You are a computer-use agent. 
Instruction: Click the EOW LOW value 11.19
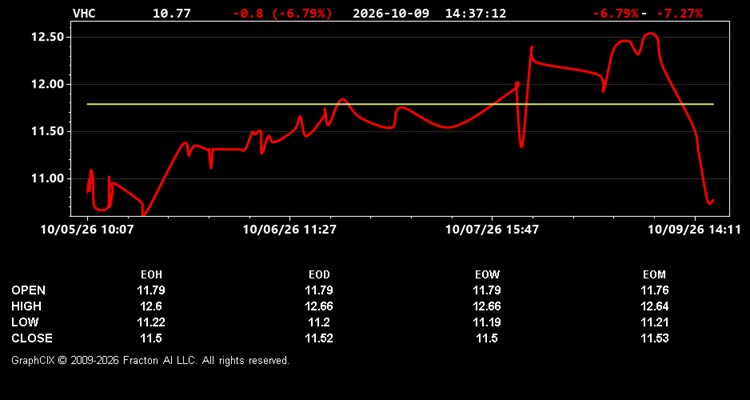coord(487,322)
